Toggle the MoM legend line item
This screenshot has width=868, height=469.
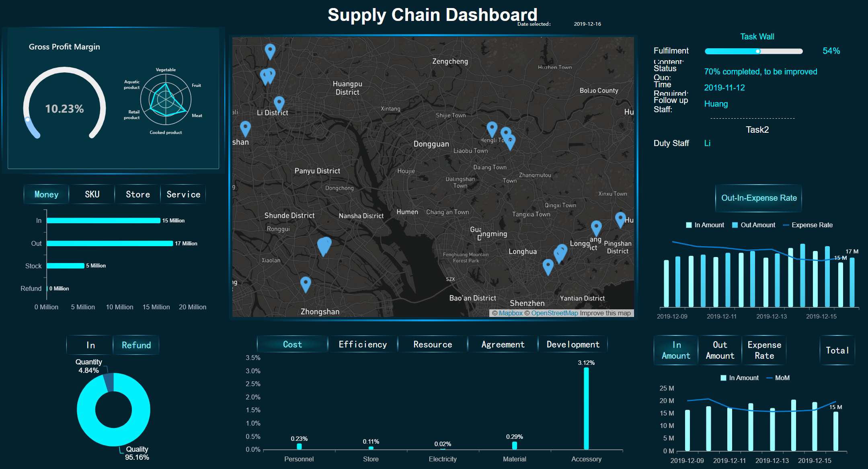[778, 378]
